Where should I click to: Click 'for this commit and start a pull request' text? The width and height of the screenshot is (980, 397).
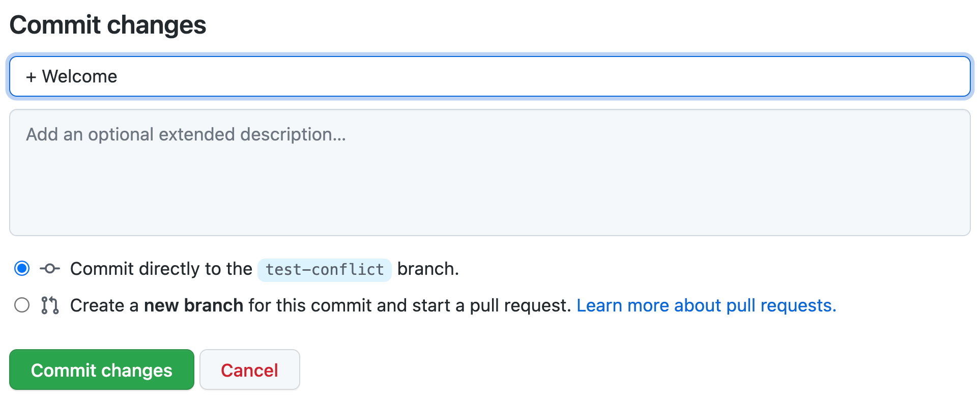[x=410, y=305]
